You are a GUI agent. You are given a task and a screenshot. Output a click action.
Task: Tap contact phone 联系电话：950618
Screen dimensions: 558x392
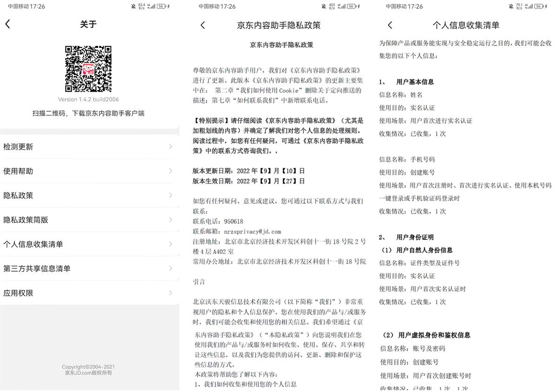tap(218, 221)
